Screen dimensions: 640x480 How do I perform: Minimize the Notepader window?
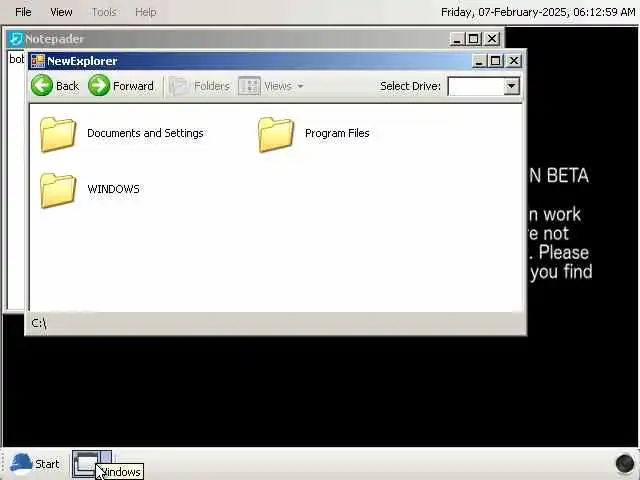pyautogui.click(x=457, y=39)
